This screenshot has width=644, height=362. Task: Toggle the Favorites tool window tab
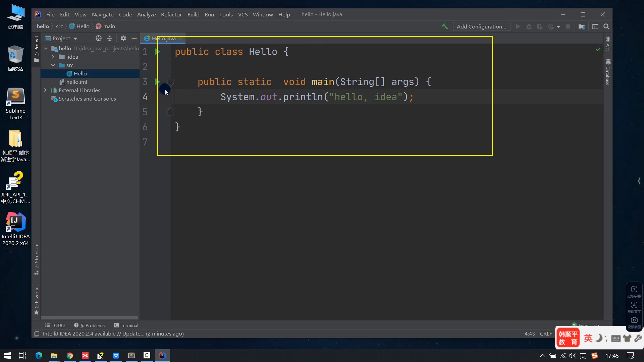37,298
